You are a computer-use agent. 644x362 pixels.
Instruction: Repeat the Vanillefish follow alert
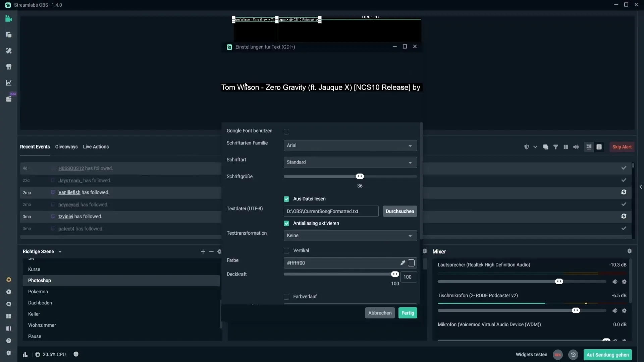coord(624,192)
